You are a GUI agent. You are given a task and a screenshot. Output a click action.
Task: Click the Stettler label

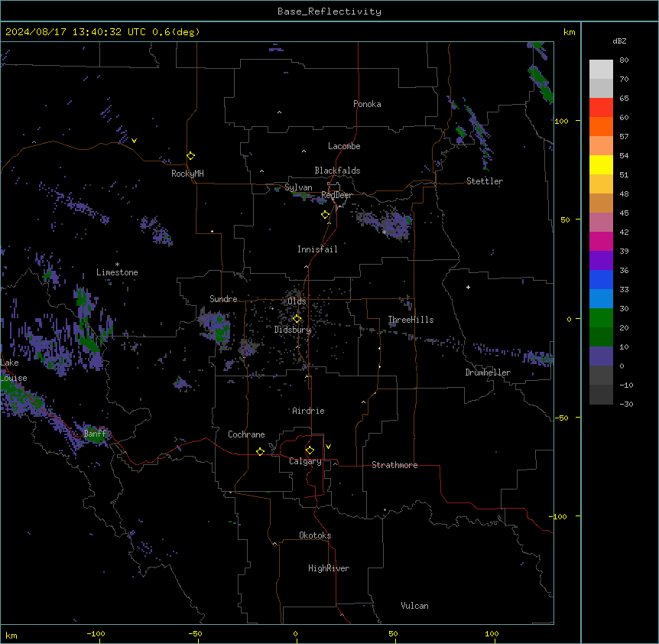point(485,181)
